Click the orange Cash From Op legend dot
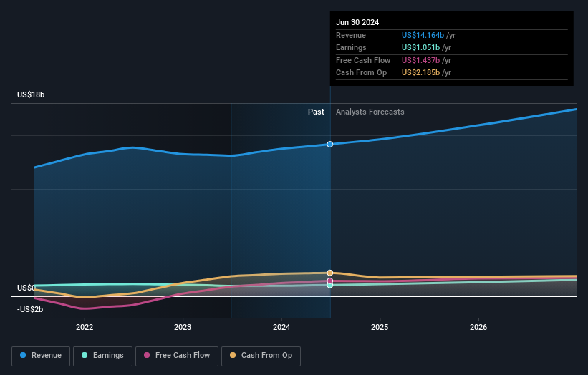Screen dimensions: 588x375 [233, 355]
